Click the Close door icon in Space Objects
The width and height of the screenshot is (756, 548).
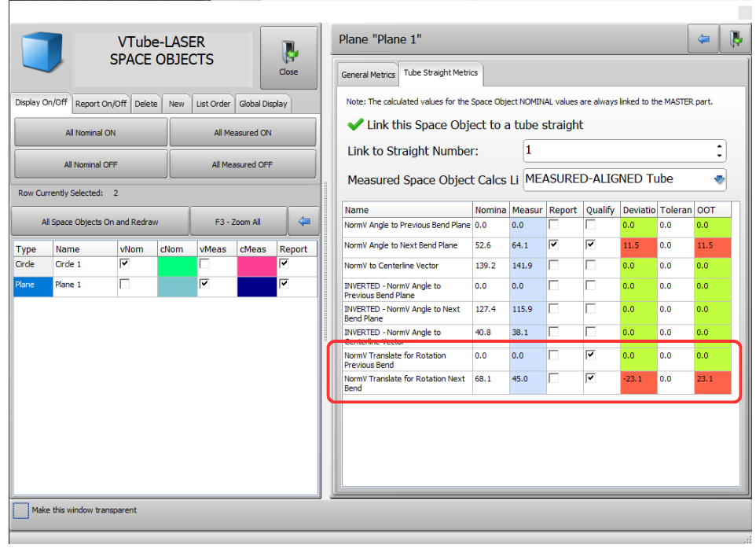pyautogui.click(x=288, y=53)
